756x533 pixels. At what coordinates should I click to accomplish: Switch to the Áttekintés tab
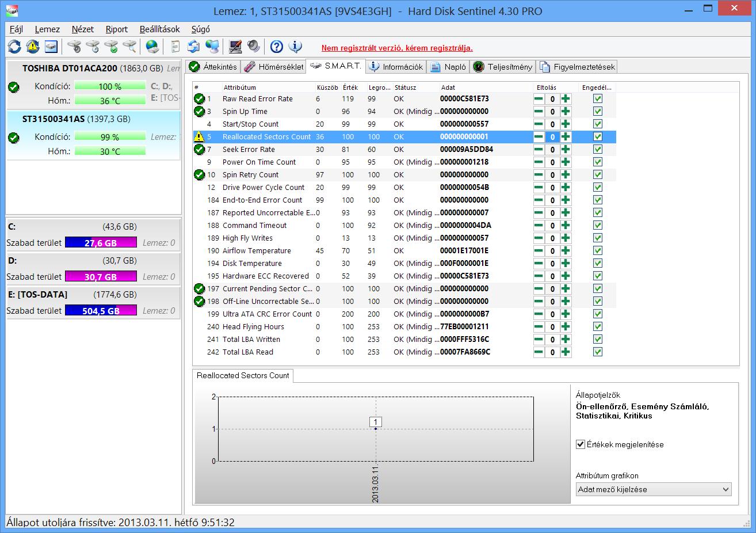tap(213, 67)
